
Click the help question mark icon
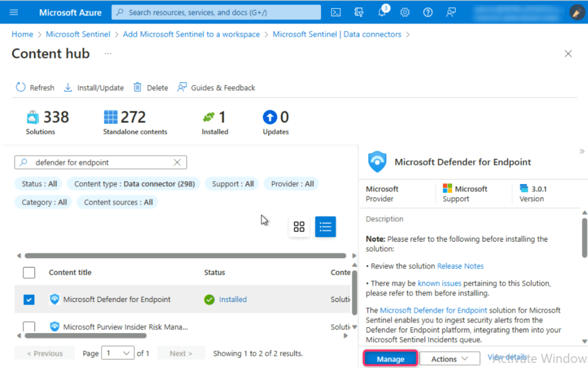click(x=427, y=12)
